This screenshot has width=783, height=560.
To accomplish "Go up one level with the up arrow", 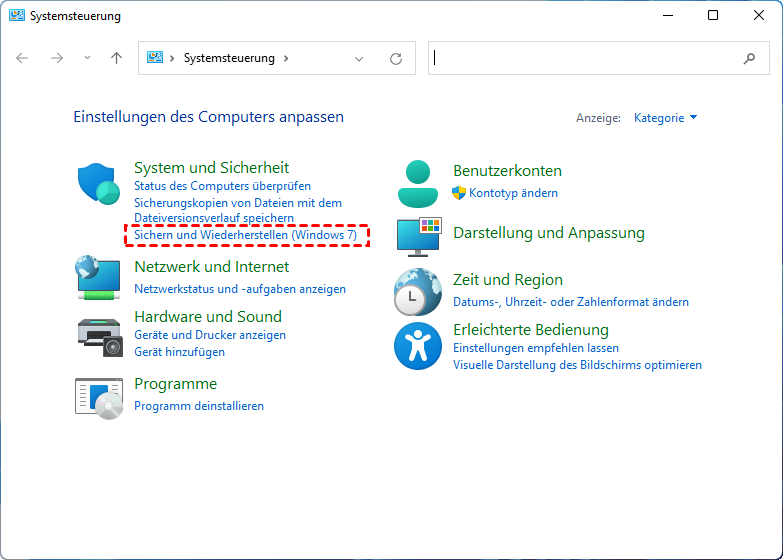I will coord(116,58).
